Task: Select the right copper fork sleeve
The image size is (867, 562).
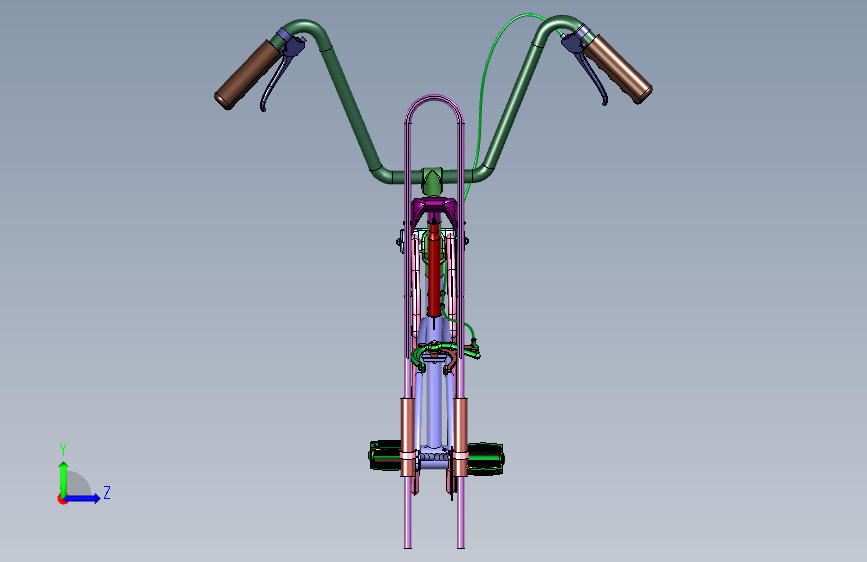Action: (x=461, y=437)
